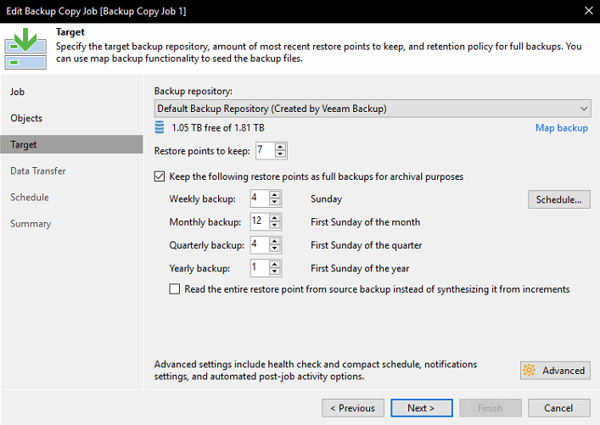Click 'First Sunday of the quarter' text
The image size is (600, 425).
366,245
